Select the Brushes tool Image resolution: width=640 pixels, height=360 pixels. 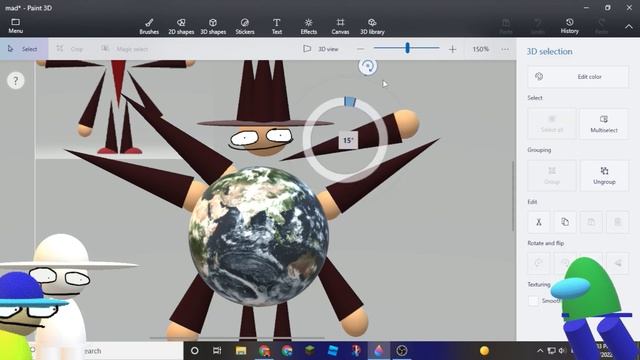click(149, 26)
